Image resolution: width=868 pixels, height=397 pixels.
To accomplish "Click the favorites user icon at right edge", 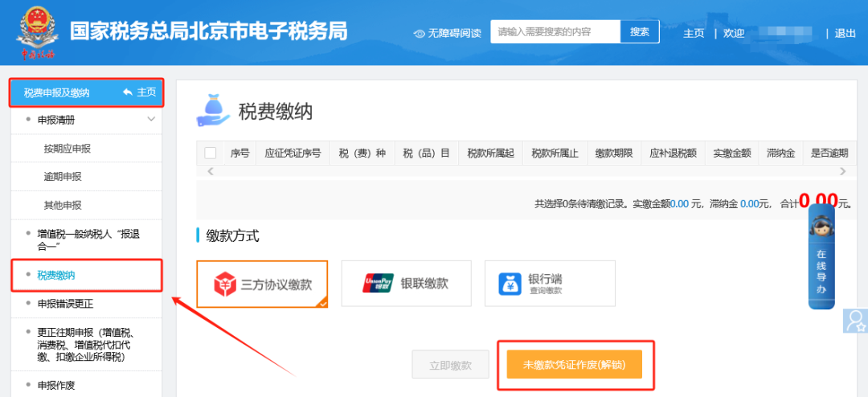I will 857,321.
